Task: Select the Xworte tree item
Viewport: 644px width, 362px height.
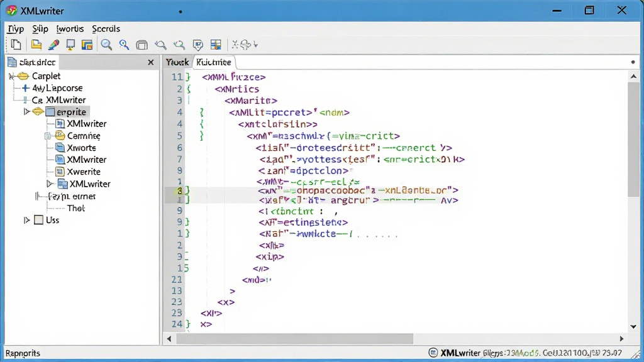Action: point(81,148)
